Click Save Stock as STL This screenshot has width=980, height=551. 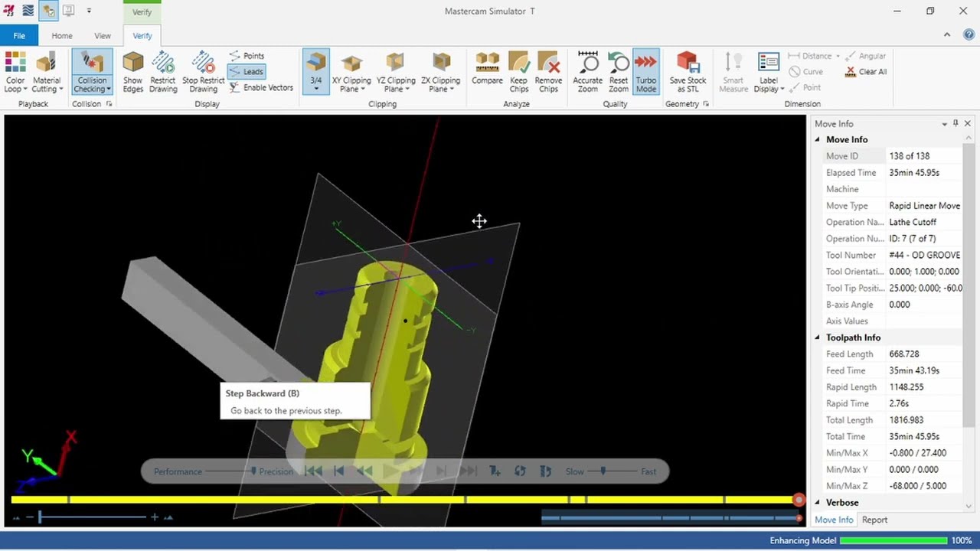point(688,73)
